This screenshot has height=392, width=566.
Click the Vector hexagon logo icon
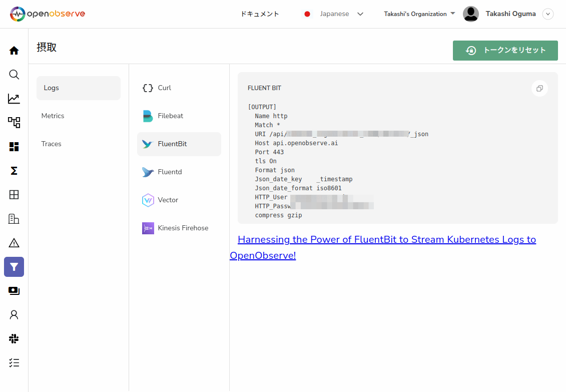pos(148,200)
